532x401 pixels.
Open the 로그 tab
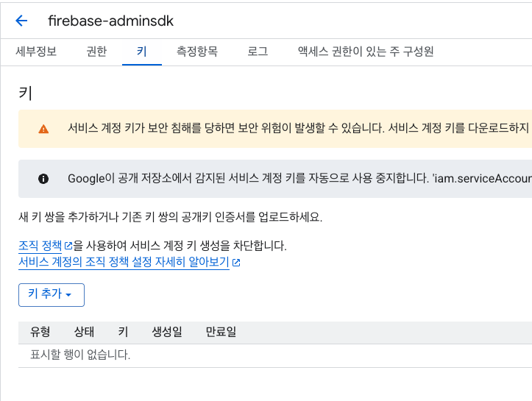tap(258, 52)
